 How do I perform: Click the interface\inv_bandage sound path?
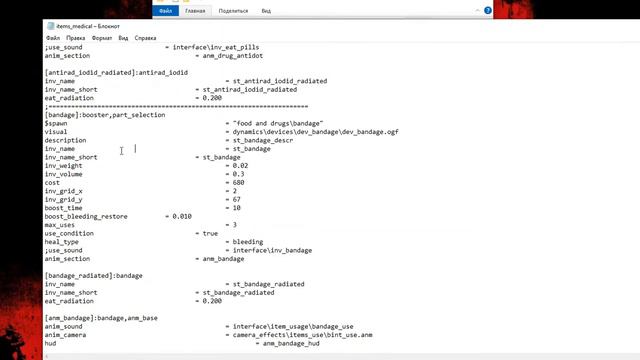coord(272,251)
